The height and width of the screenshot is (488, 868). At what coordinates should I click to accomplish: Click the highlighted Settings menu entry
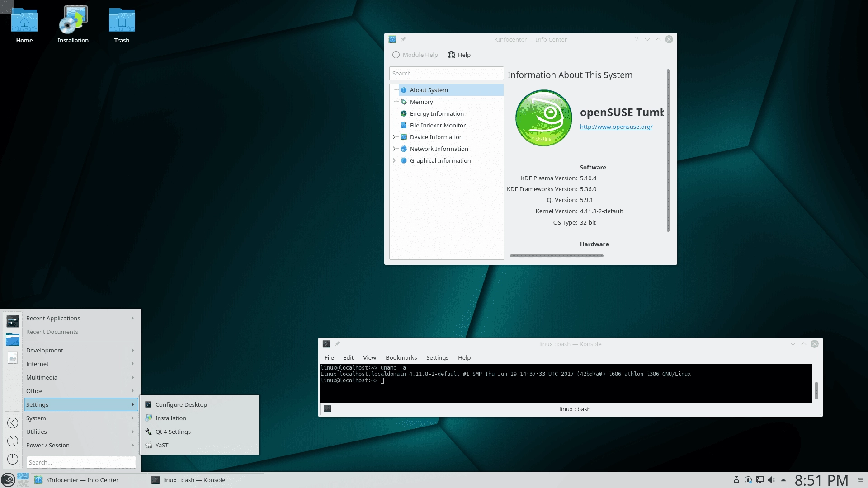[80, 404]
